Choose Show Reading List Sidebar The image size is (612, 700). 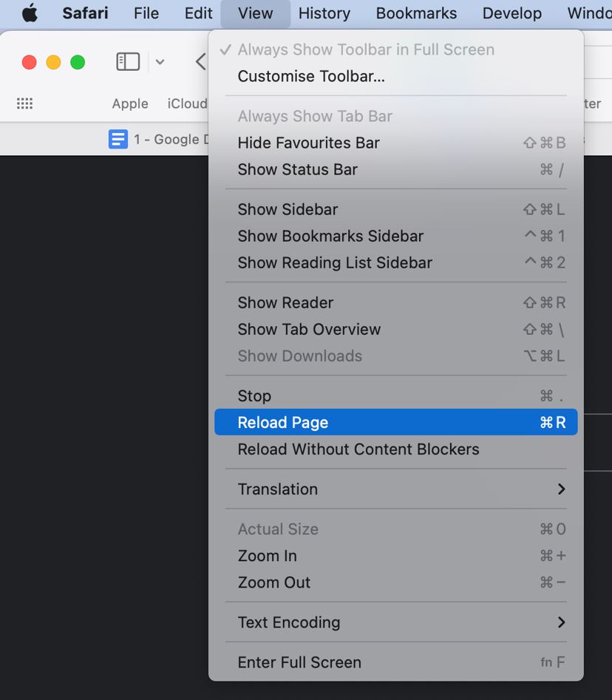(396, 263)
